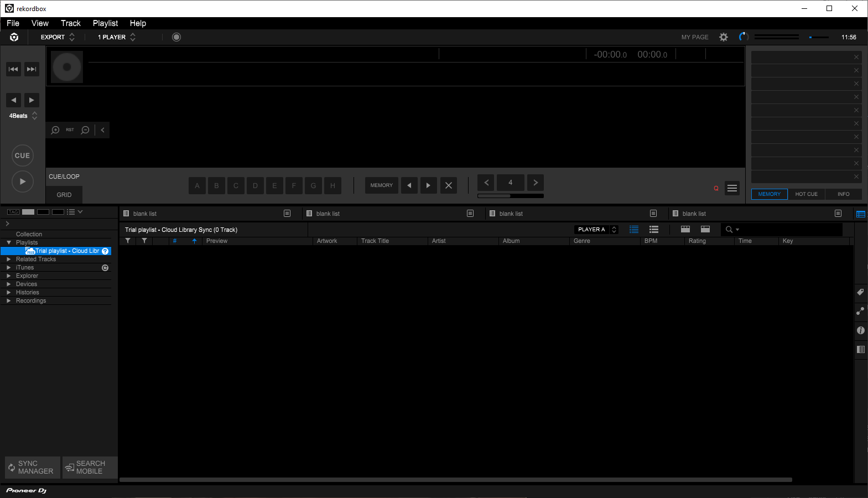The width and height of the screenshot is (868, 498).
Task: Click MY PAGE link
Action: coord(695,37)
